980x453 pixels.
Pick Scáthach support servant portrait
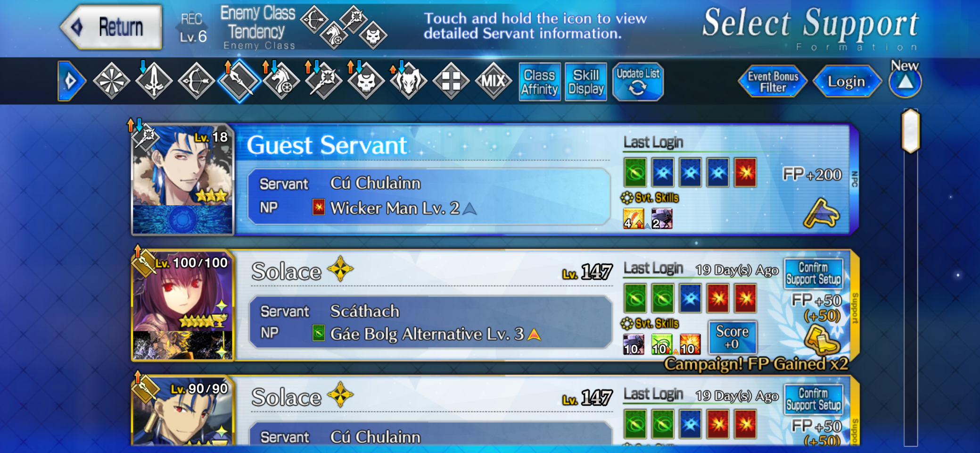pyautogui.click(x=182, y=305)
